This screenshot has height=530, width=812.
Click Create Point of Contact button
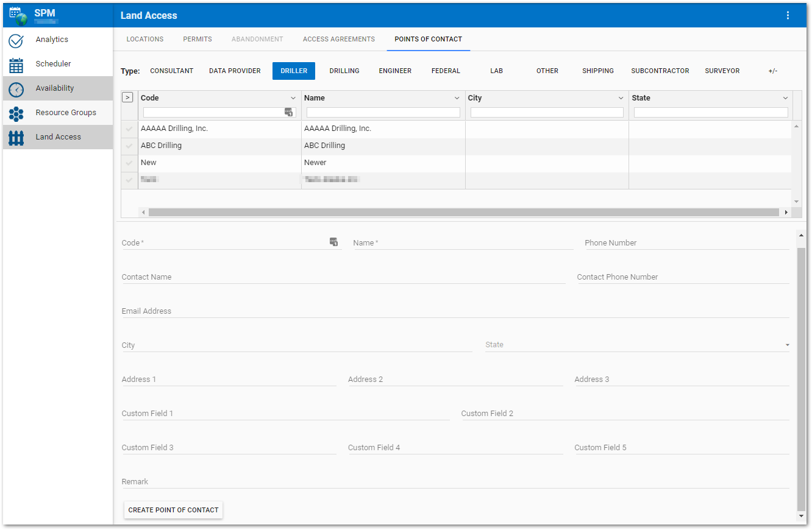click(173, 510)
